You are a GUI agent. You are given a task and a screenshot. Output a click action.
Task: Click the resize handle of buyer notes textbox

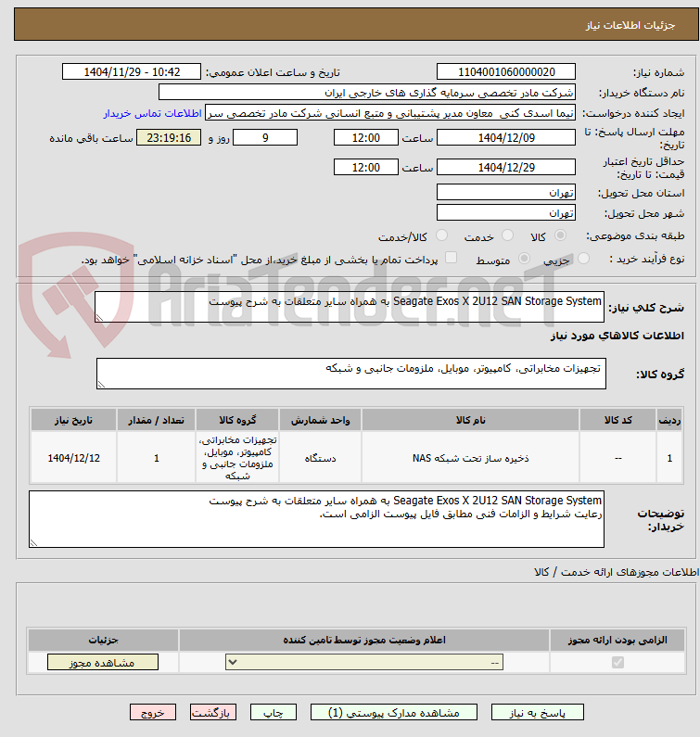click(33, 543)
